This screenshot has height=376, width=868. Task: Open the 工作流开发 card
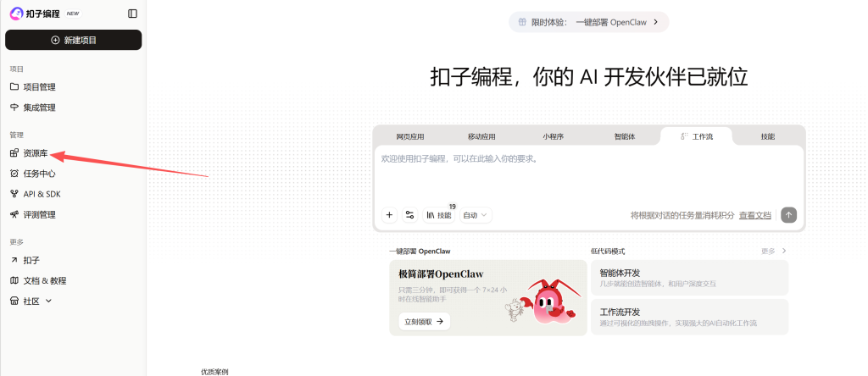[690, 318]
